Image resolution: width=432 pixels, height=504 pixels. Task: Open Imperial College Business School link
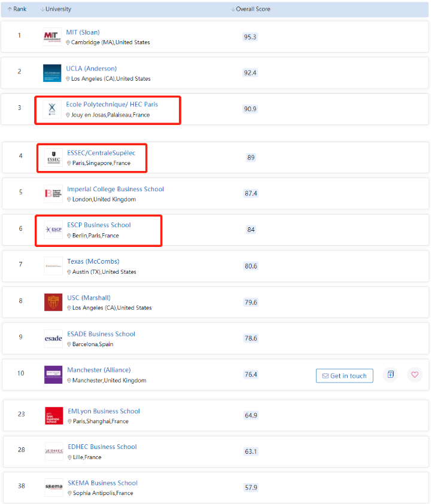115,189
